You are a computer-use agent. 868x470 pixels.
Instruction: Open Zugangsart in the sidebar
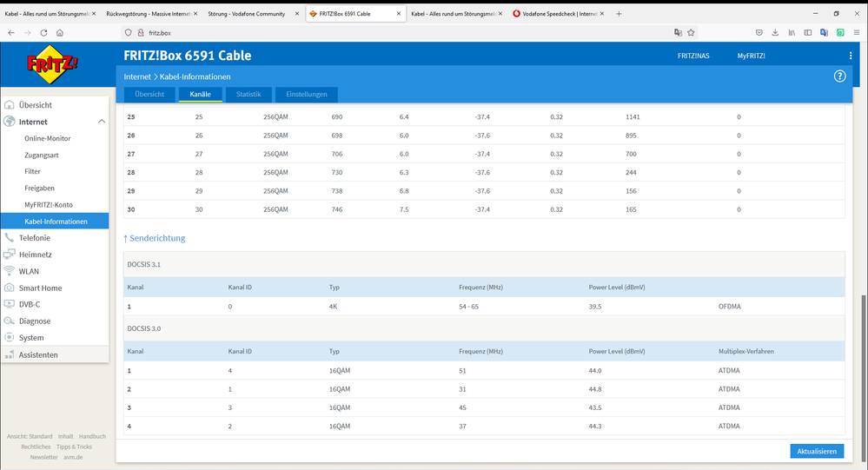[x=42, y=155]
